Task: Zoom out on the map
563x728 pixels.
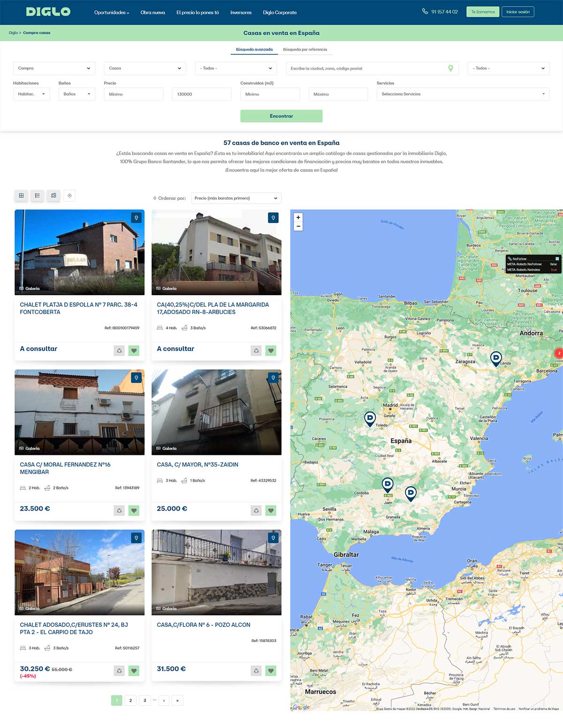Action: click(298, 226)
